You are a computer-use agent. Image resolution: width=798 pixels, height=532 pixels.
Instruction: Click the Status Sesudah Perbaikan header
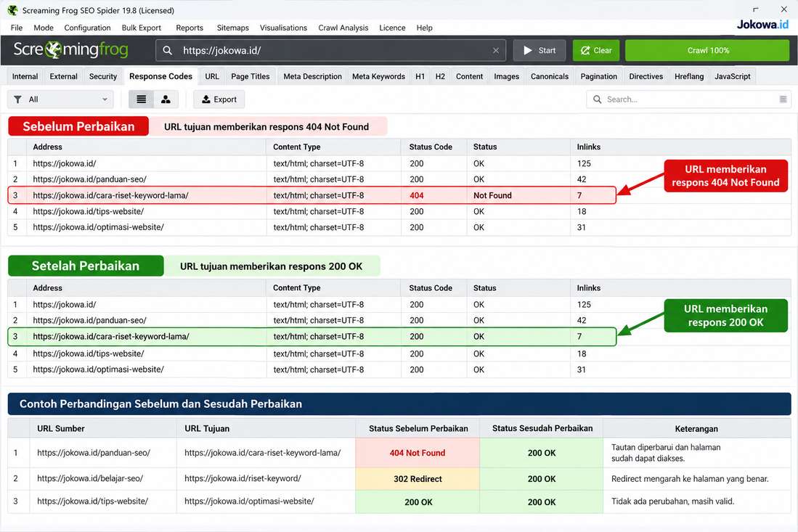click(542, 428)
